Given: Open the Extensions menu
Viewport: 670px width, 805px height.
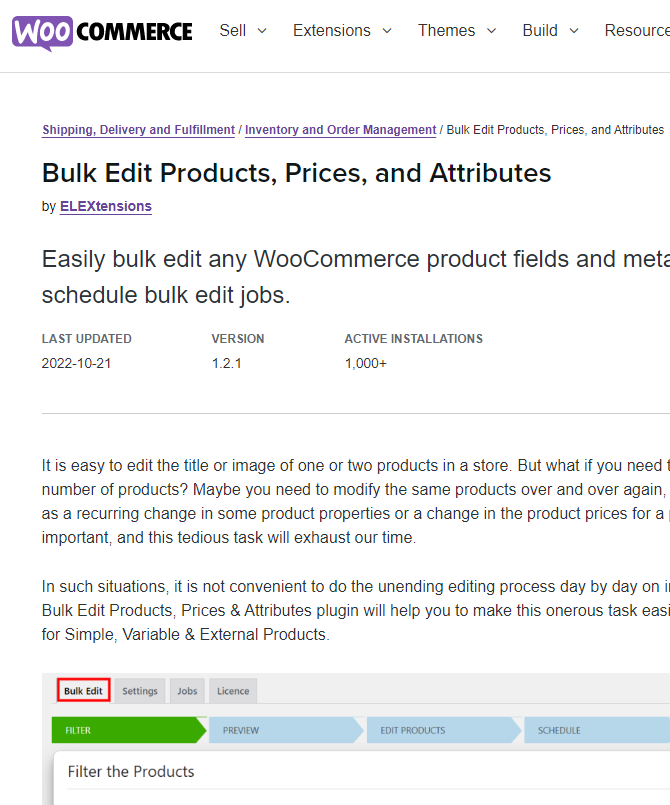Looking at the screenshot, I should (x=331, y=31).
